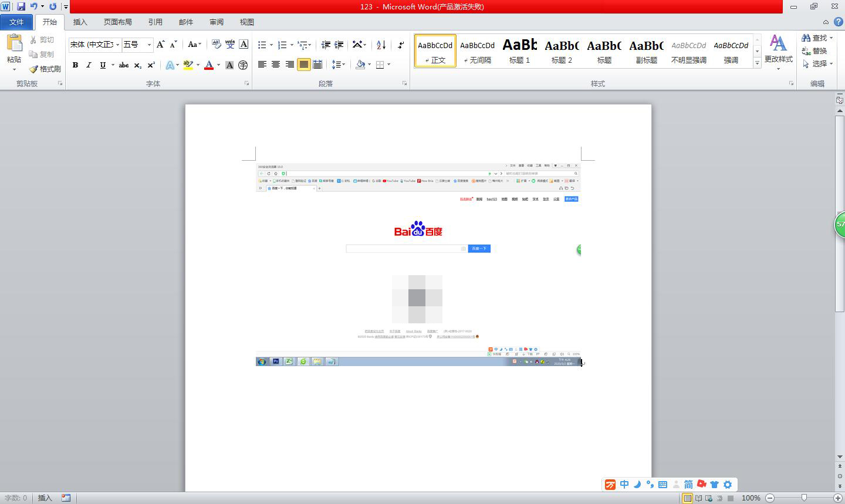Apply a character border with the boxed A
Image resolution: width=845 pixels, height=504 pixels.
click(244, 45)
